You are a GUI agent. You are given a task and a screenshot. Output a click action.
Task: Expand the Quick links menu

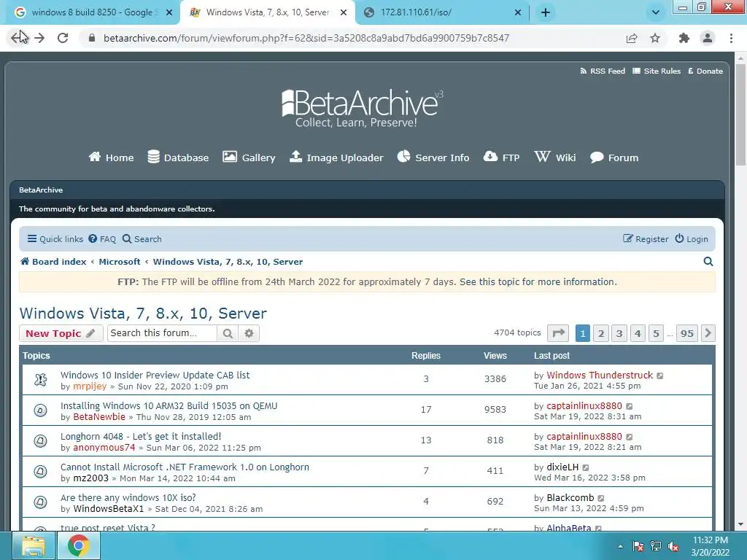click(x=55, y=238)
